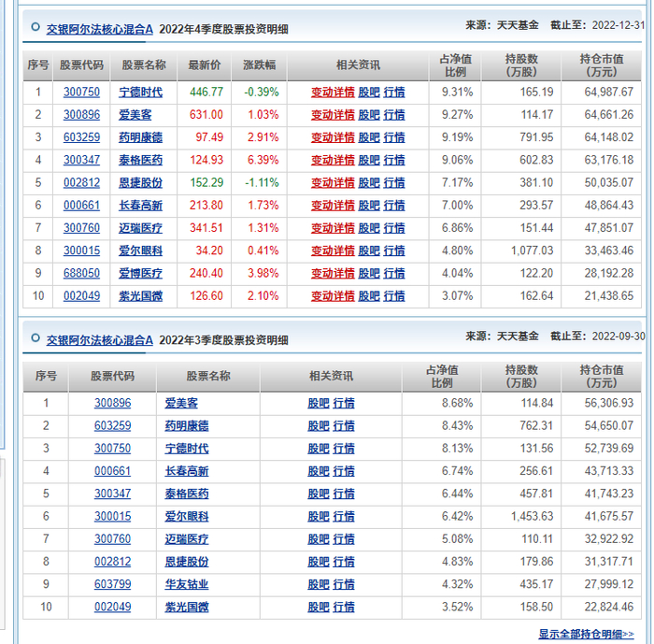Open 行情 for 紫光国微 in Q4 table
Viewport: 654px width, 644px height.
pos(393,296)
